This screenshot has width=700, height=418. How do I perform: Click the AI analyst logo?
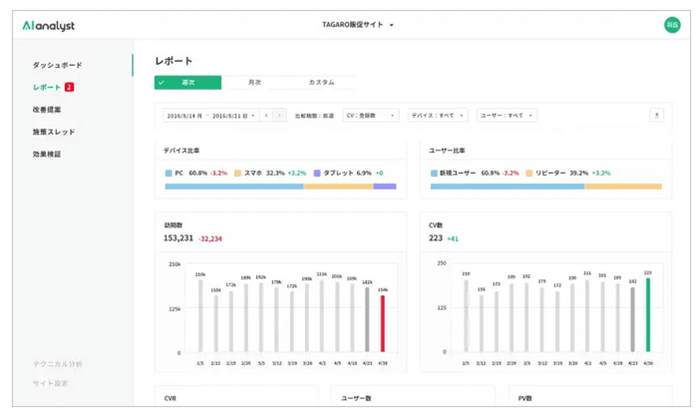pyautogui.click(x=48, y=25)
